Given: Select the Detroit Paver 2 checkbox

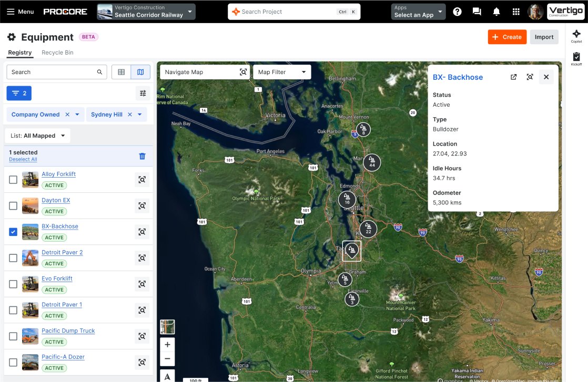Looking at the screenshot, I should 13,257.
